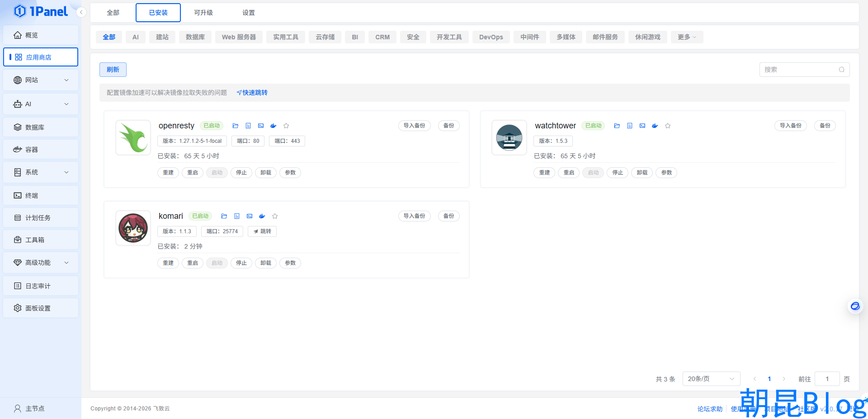Click the 1Panel logo
Image resolution: width=868 pixels, height=419 pixels.
pyautogui.click(x=41, y=11)
